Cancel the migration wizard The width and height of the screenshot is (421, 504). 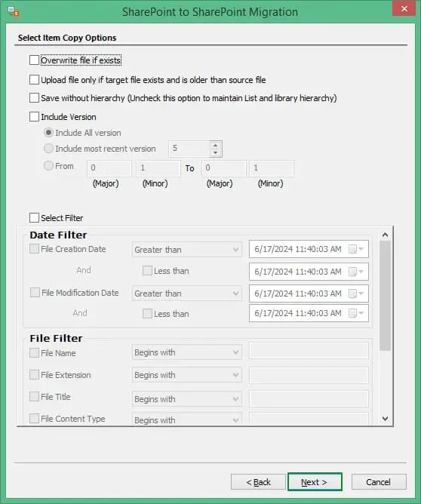[x=379, y=482]
